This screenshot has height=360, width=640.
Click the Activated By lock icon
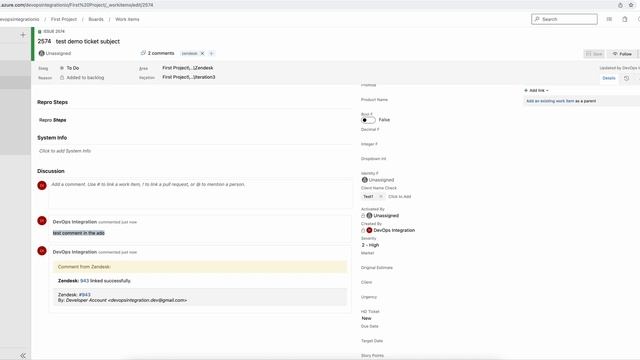pyautogui.click(x=363, y=216)
